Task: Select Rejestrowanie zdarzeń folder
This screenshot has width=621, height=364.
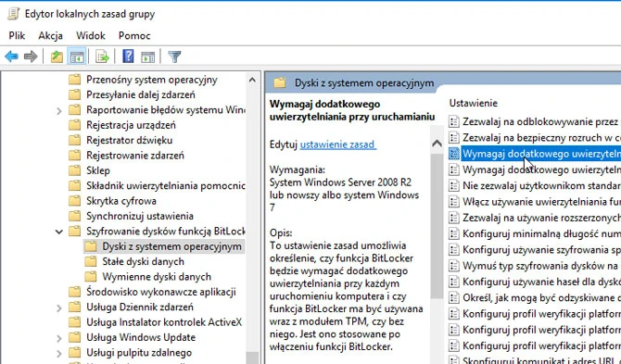Action: 135,155
